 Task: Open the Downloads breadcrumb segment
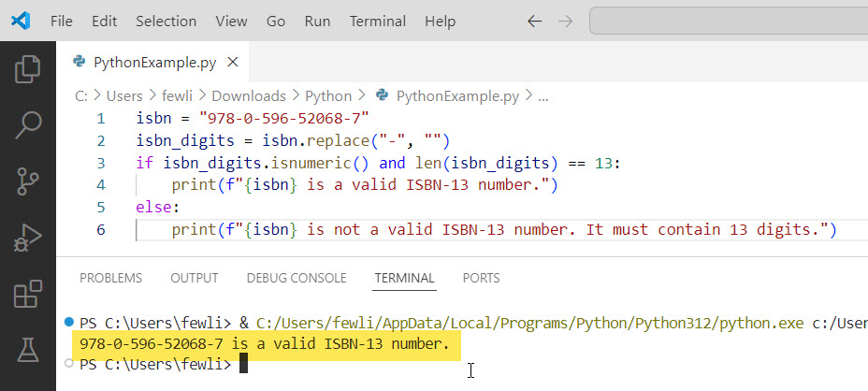[x=249, y=95]
